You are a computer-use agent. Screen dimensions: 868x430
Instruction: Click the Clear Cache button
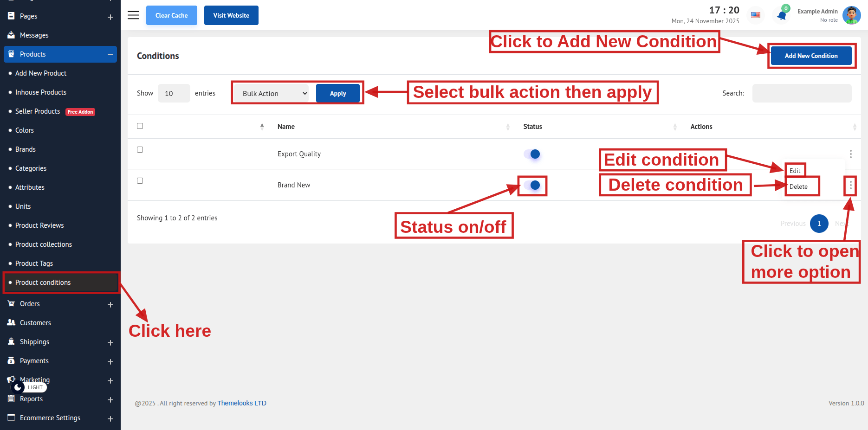pyautogui.click(x=171, y=15)
